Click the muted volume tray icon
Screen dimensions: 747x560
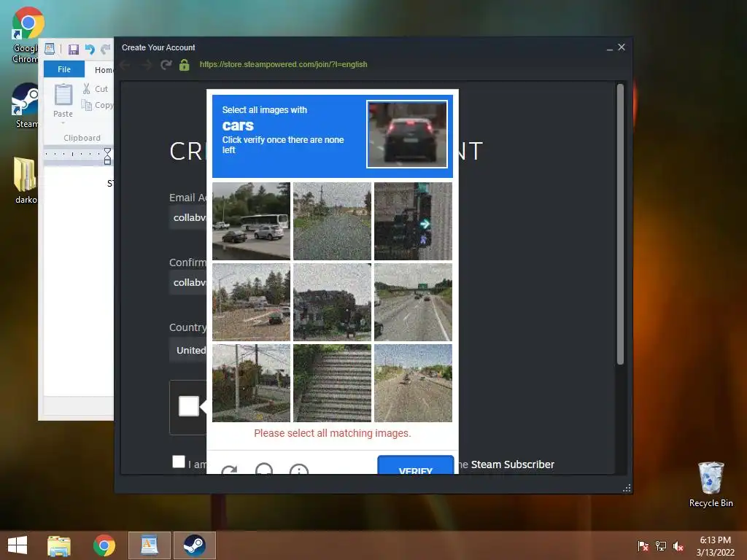(x=678, y=545)
